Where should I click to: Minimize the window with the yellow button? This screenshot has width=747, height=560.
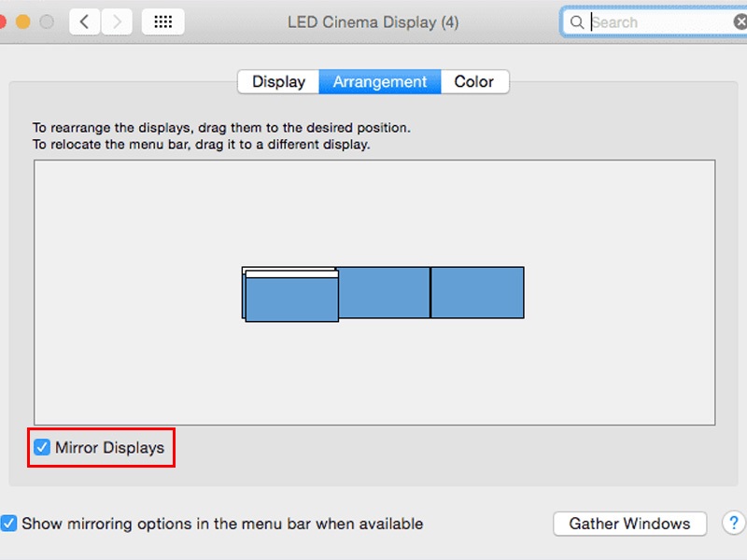coord(23,21)
